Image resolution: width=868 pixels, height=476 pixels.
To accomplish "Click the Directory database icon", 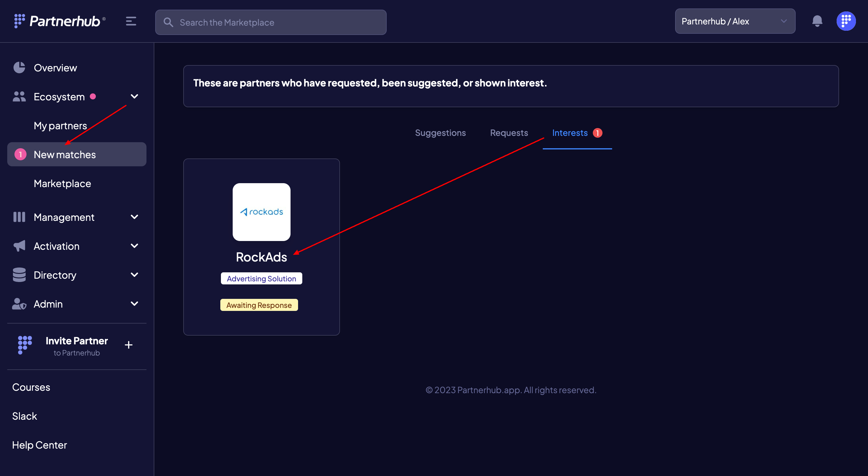I will pos(19,275).
